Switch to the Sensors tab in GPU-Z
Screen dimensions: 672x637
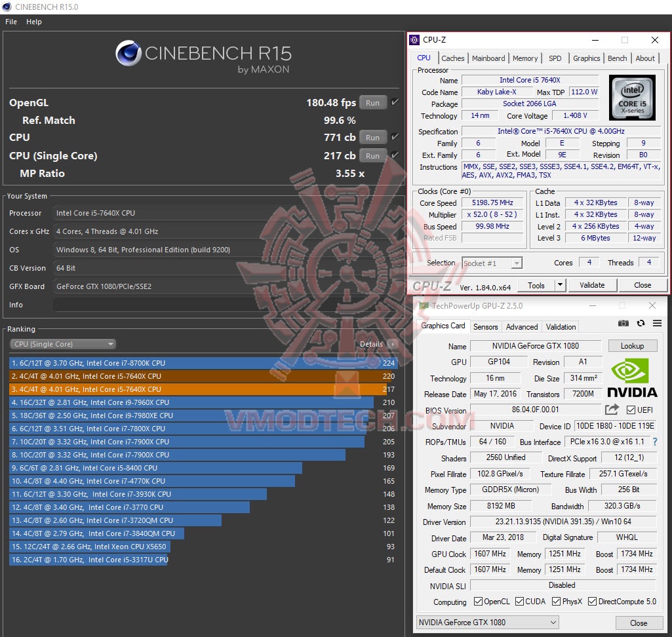(x=485, y=327)
